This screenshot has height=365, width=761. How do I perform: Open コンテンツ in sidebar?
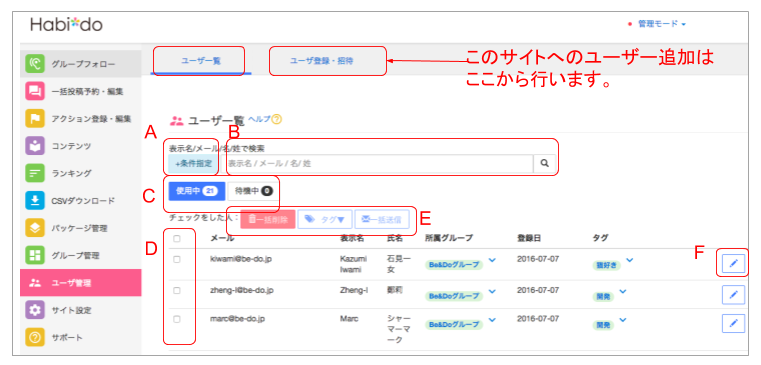click(81, 146)
